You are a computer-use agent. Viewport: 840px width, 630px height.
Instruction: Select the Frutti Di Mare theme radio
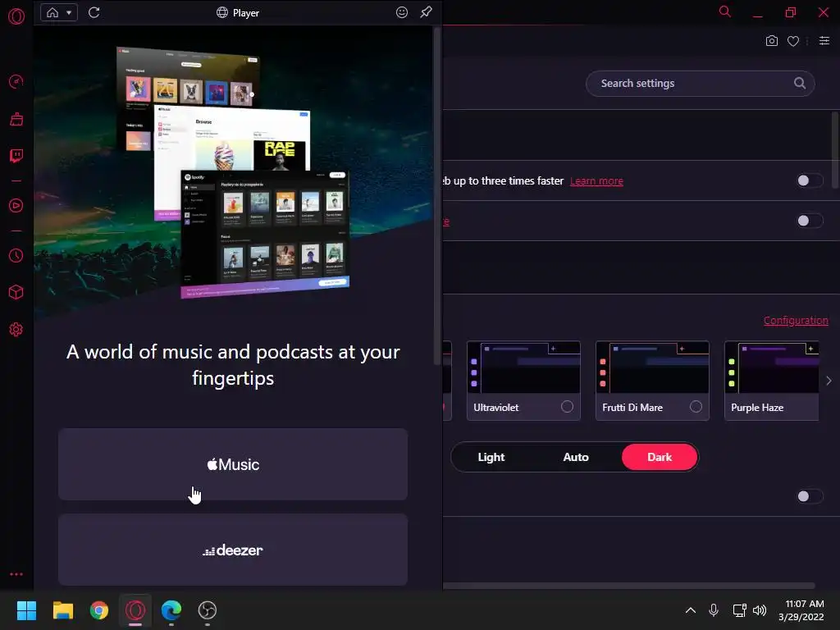(x=696, y=407)
